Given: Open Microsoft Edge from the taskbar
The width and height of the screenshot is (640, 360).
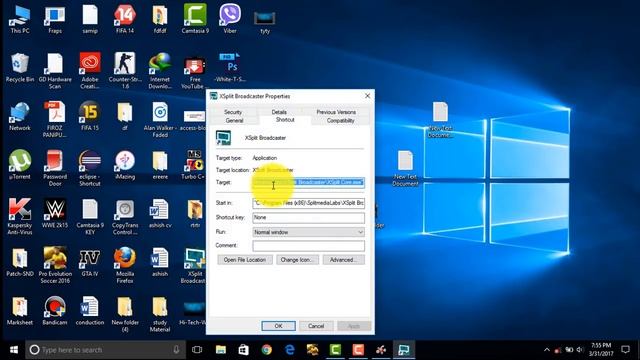Looking at the screenshot, I should [x=289, y=350].
